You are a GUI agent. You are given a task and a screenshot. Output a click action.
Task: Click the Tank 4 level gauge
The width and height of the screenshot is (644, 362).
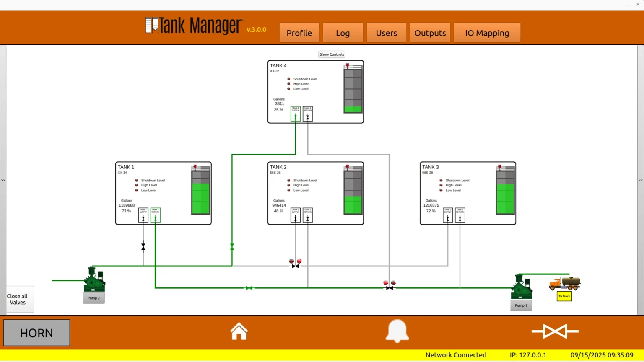coord(353,89)
